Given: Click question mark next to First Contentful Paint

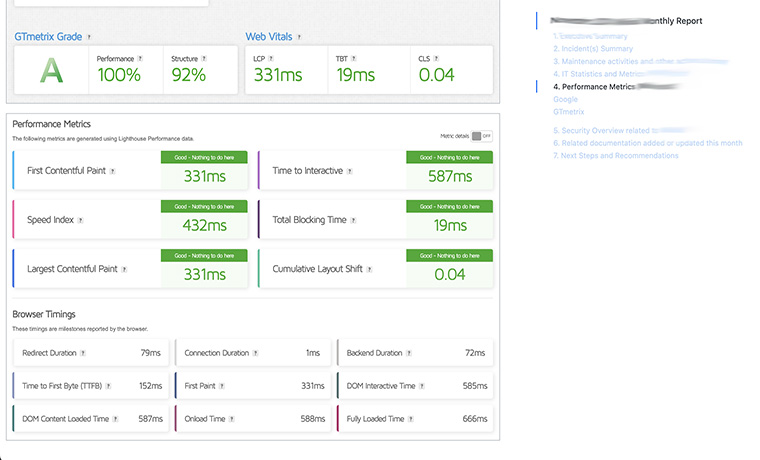Looking at the screenshot, I should point(112,171).
